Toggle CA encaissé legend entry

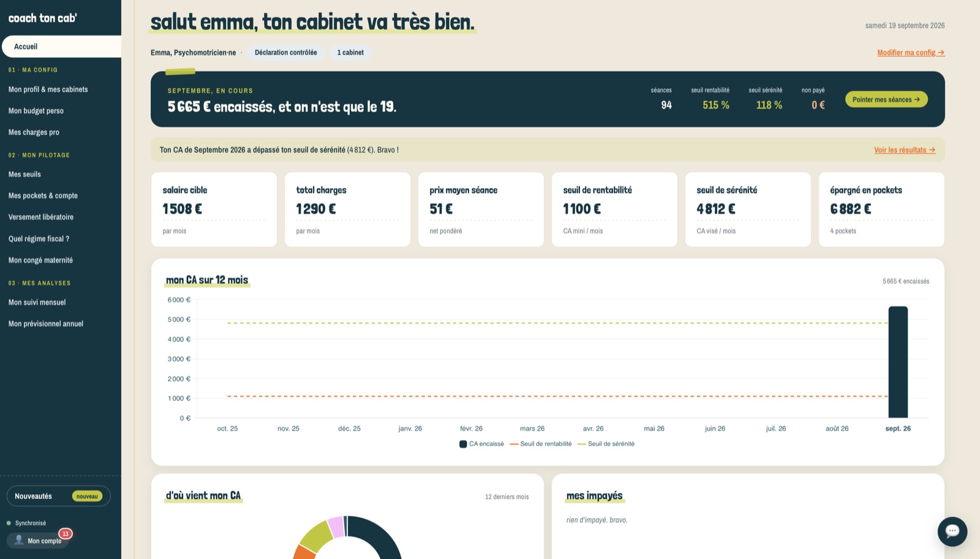point(482,444)
